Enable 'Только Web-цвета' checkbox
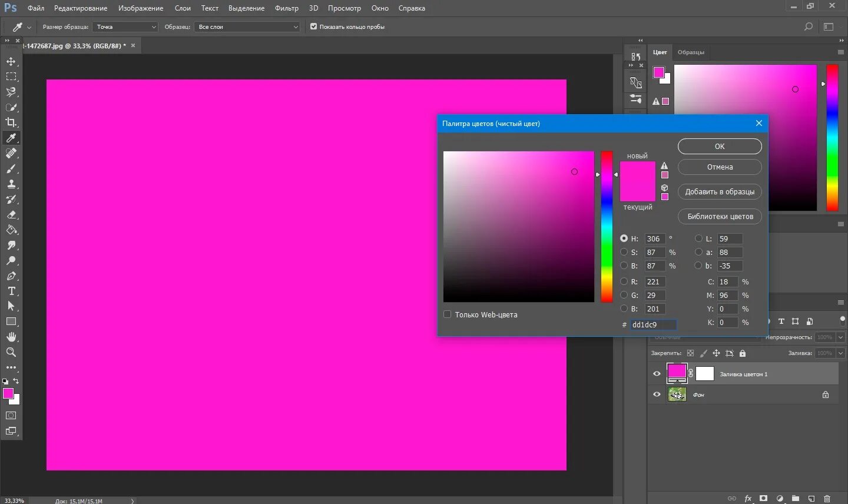The width and height of the screenshot is (848, 504). (x=447, y=314)
